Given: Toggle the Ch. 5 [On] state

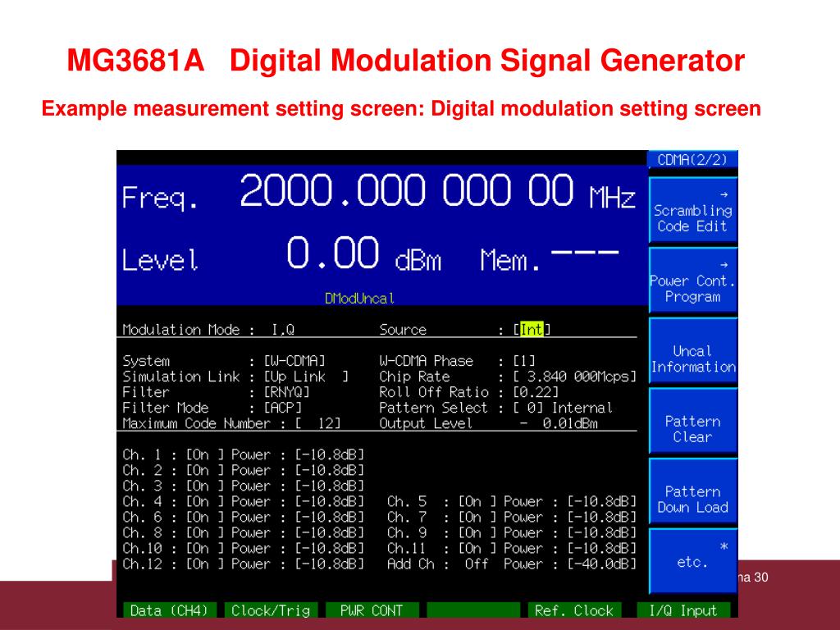Looking at the screenshot, I should 477,501.
